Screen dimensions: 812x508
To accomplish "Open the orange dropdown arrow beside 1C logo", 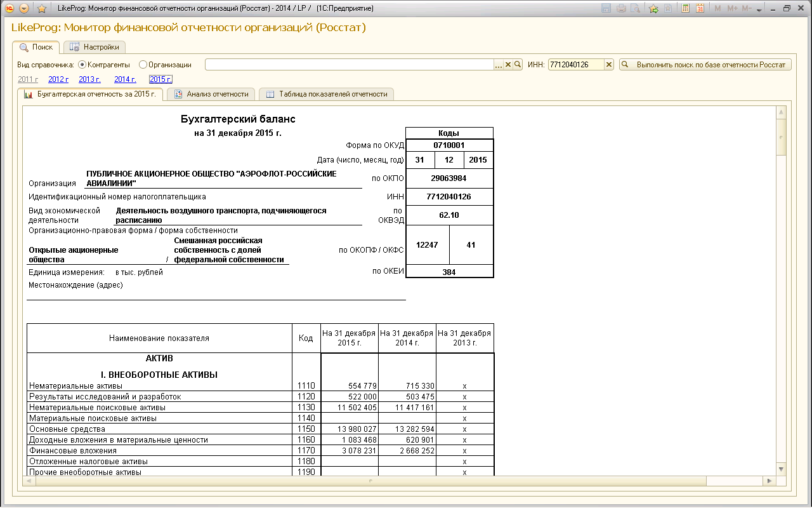I will pos(24,8).
